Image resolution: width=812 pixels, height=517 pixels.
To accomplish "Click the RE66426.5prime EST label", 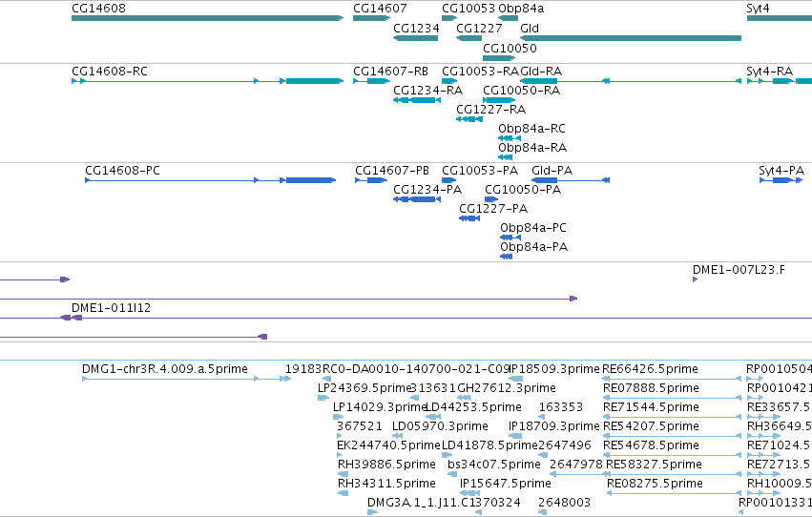I will click(651, 369).
